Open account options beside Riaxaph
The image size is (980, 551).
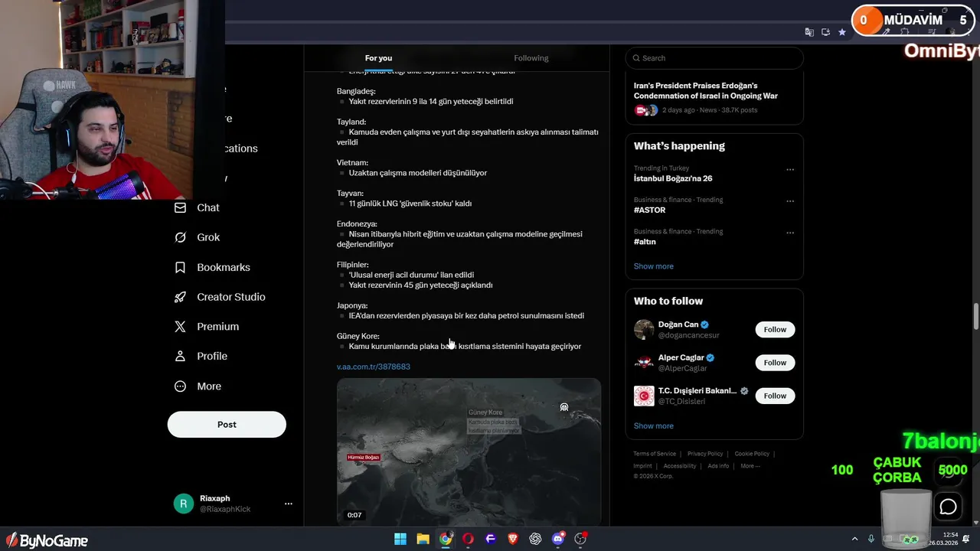tap(289, 504)
